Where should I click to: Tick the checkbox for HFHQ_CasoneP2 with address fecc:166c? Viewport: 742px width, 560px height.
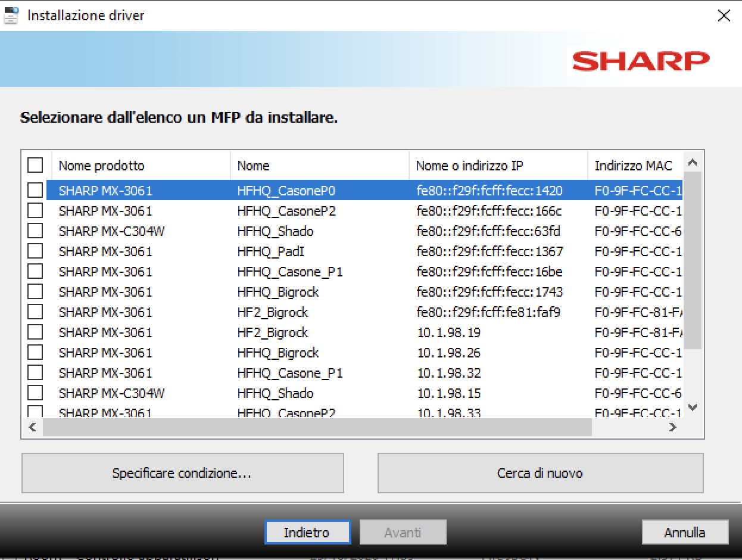[35, 210]
